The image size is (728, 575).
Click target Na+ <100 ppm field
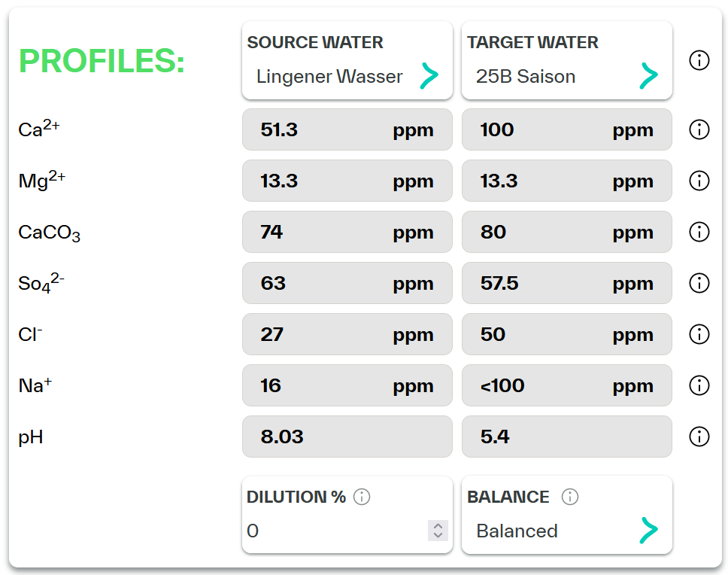click(x=566, y=385)
